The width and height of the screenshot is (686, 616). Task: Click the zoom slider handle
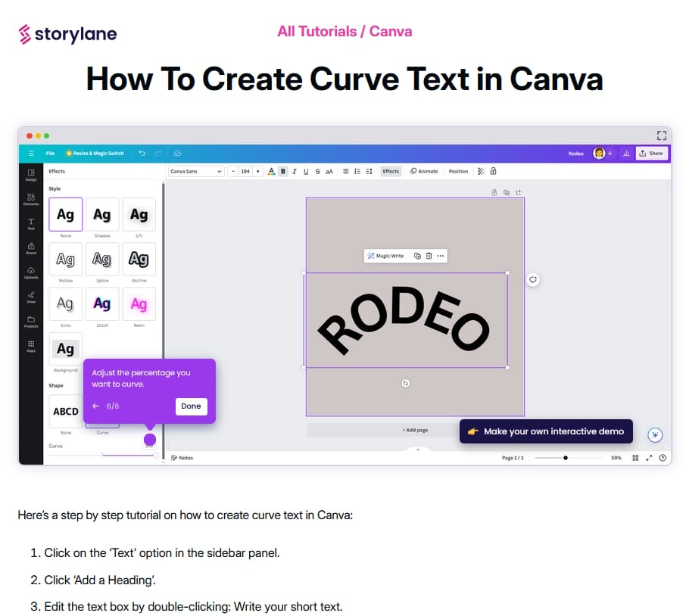pos(566,458)
